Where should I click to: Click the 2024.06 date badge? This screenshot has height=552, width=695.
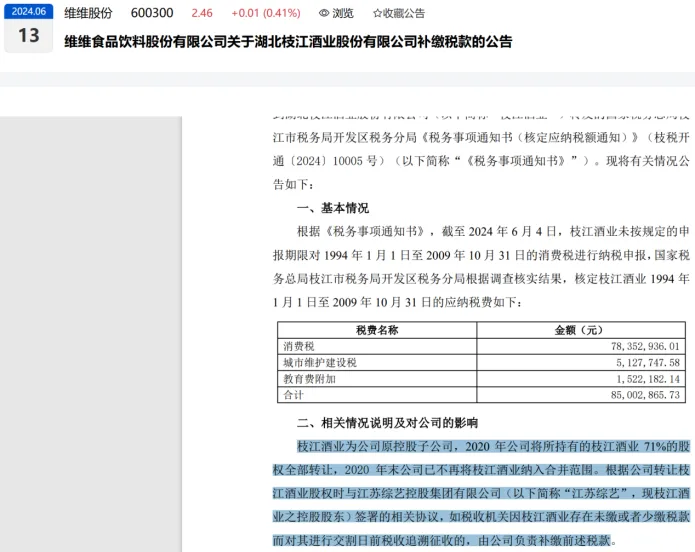pyautogui.click(x=29, y=12)
